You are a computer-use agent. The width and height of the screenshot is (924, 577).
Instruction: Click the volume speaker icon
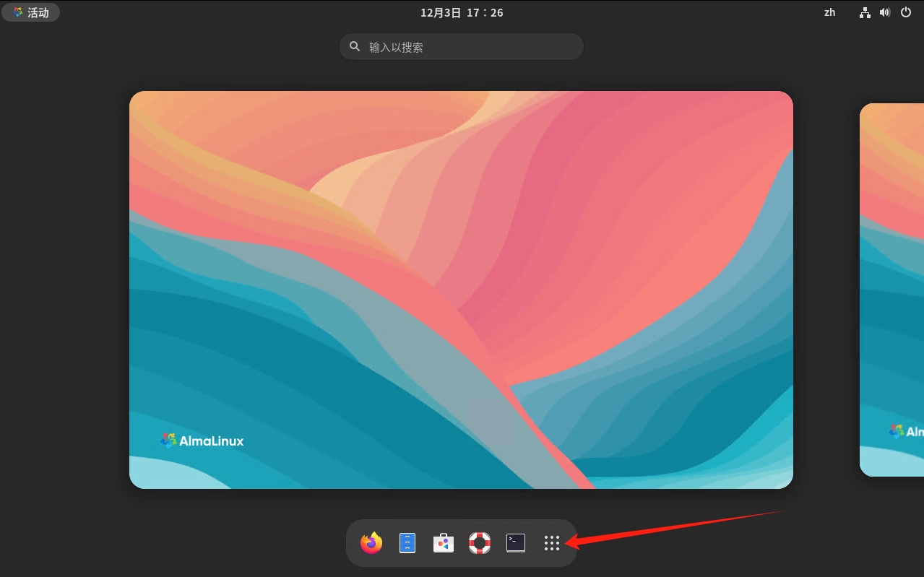[885, 12]
